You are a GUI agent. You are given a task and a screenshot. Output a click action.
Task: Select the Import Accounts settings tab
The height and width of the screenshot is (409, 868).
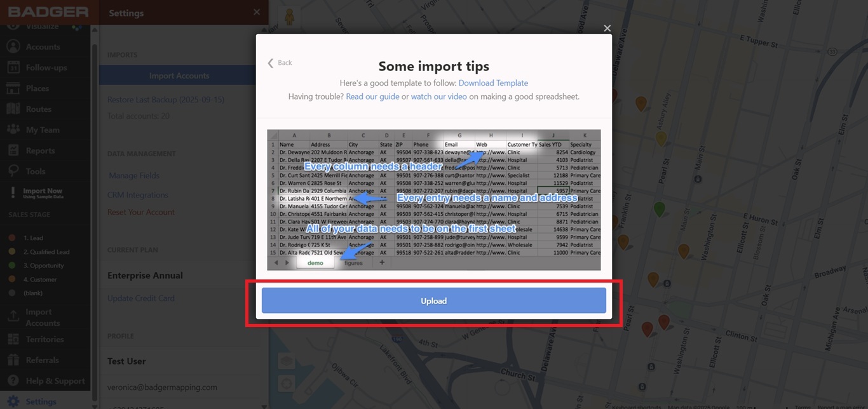(179, 76)
